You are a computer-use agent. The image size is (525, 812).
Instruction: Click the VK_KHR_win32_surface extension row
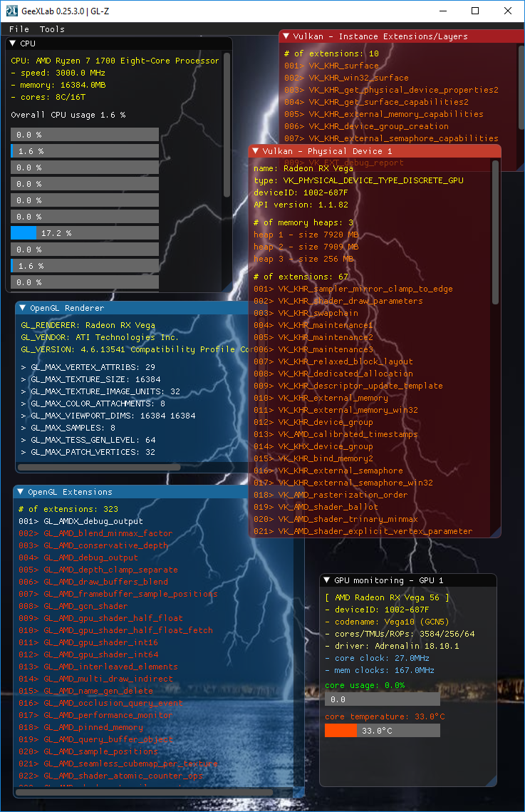[346, 78]
